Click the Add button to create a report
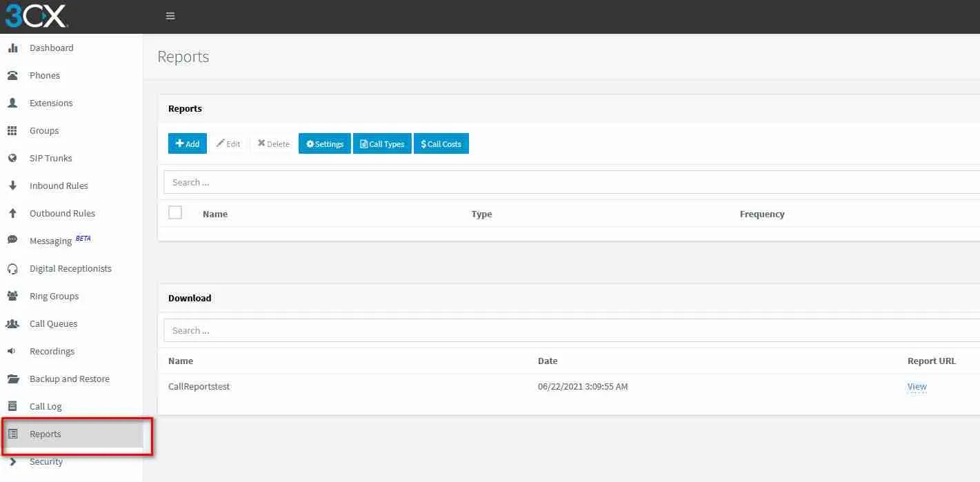980x482 pixels. pos(187,143)
